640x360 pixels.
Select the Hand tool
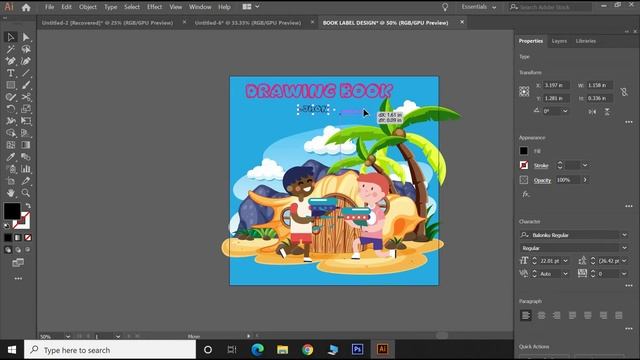[x=11, y=193]
